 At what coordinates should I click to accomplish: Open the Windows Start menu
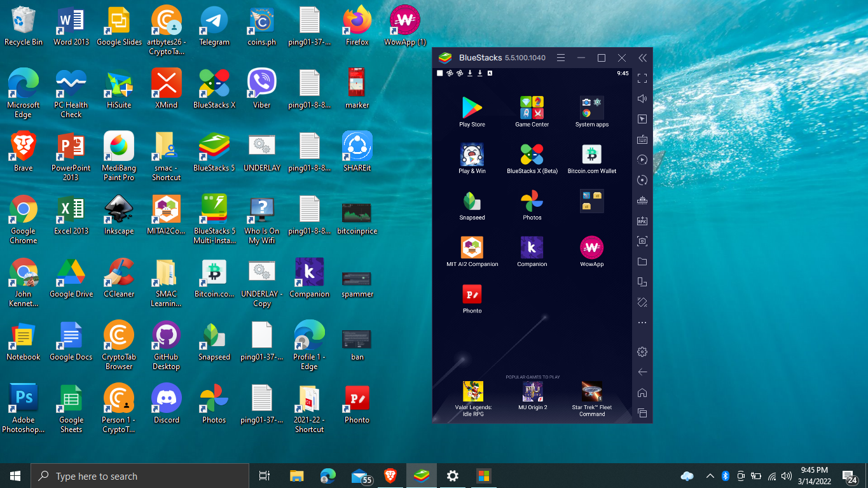click(15, 476)
